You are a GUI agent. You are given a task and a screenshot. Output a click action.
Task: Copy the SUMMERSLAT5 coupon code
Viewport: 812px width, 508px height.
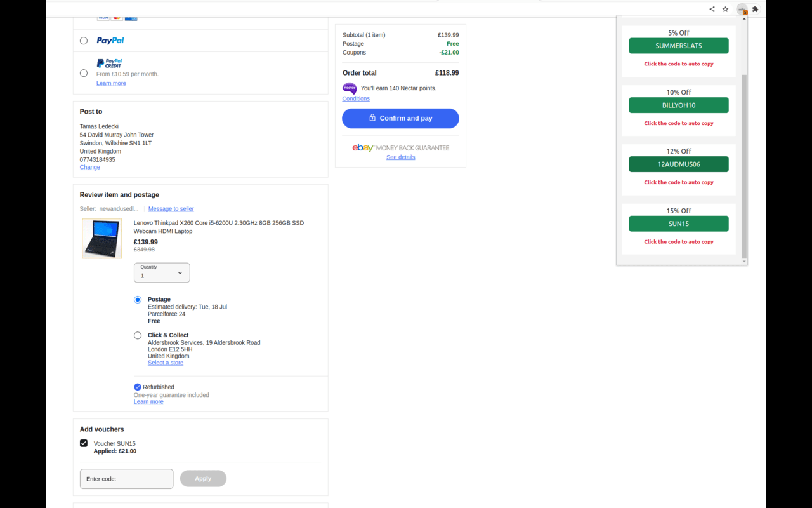click(679, 46)
